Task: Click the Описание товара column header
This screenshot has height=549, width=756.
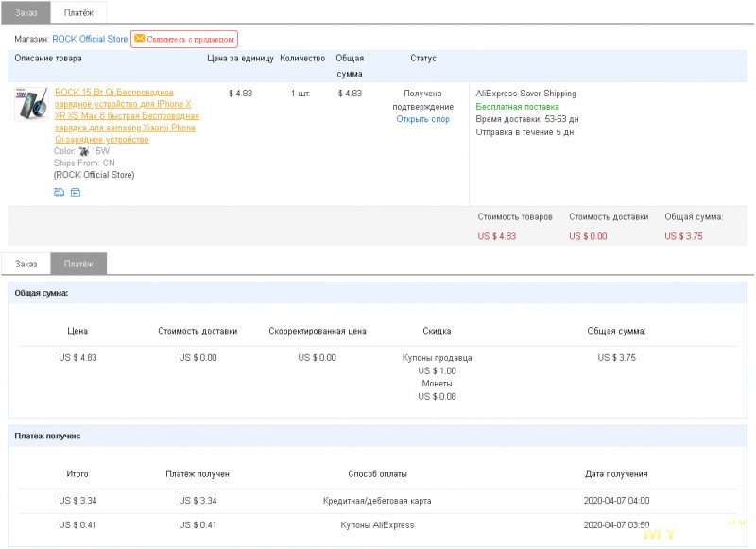Action: coord(48,59)
